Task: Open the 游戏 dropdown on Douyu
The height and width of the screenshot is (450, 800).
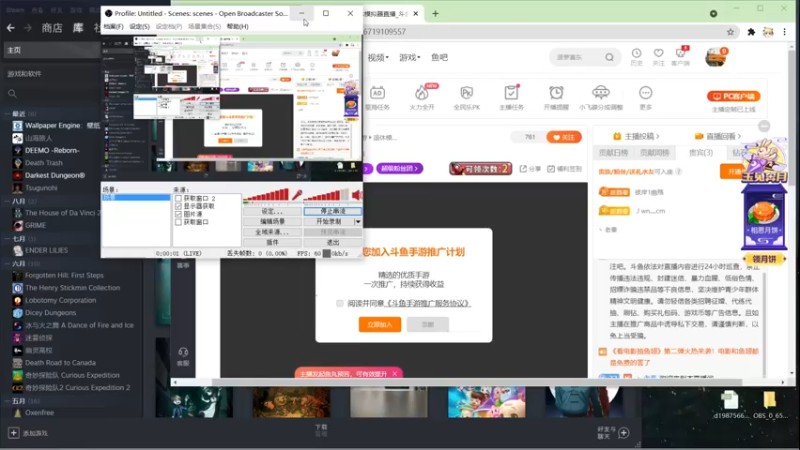Action: [410, 58]
